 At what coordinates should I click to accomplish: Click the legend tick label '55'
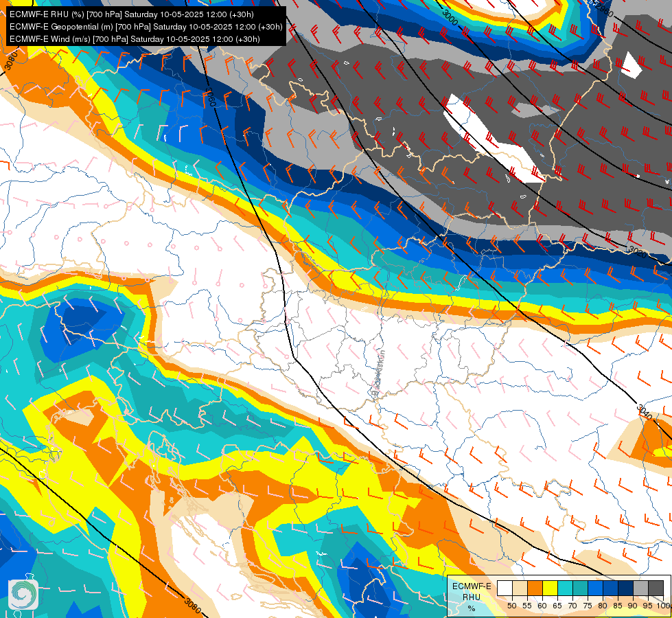coord(527,606)
